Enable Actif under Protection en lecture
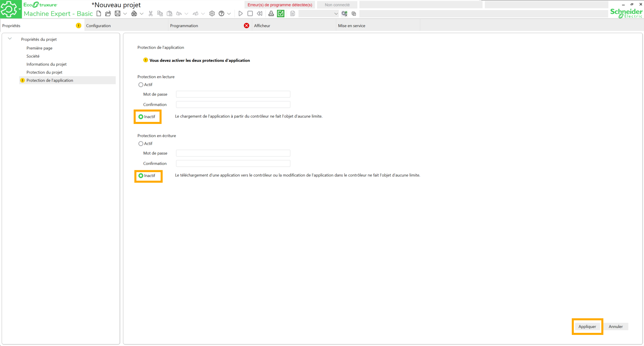 [x=141, y=85]
